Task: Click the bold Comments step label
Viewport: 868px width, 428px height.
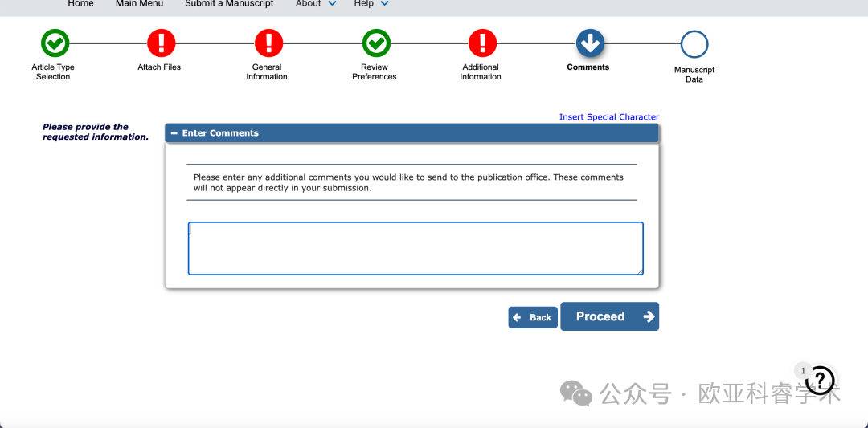Action: coord(588,67)
